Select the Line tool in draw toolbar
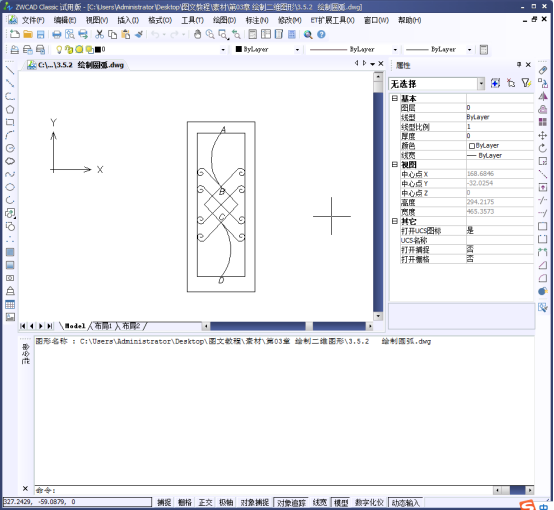Image resolution: width=554 pixels, height=510 pixels. tap(10, 70)
